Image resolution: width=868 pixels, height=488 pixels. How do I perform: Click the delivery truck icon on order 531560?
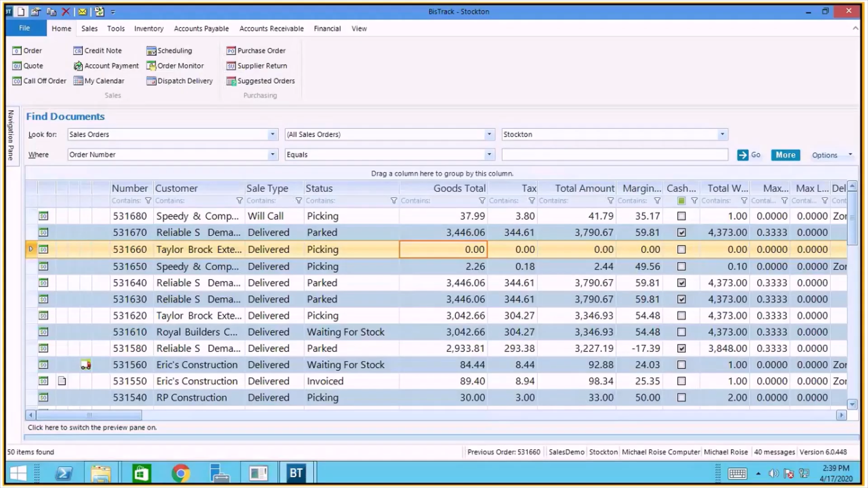click(86, 365)
